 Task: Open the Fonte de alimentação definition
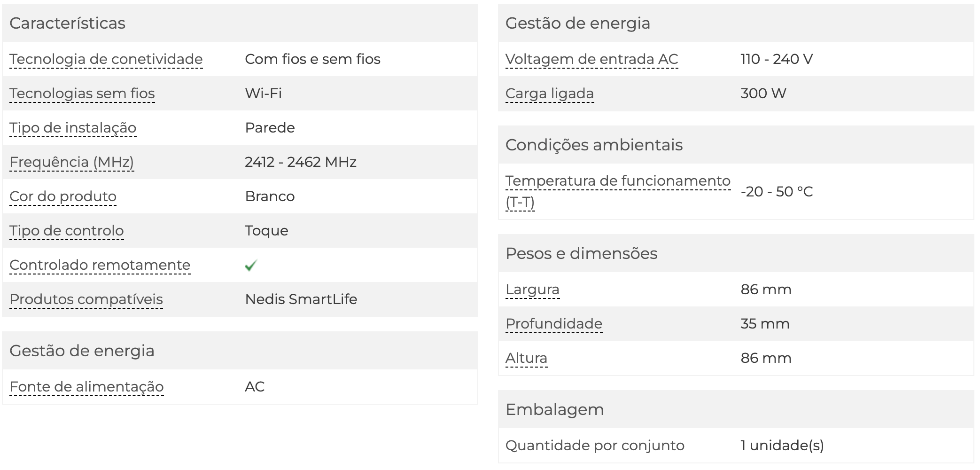point(87,387)
